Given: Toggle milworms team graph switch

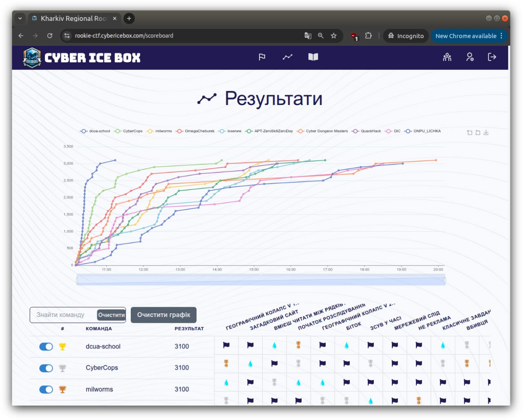Looking at the screenshot, I should tap(46, 389).
